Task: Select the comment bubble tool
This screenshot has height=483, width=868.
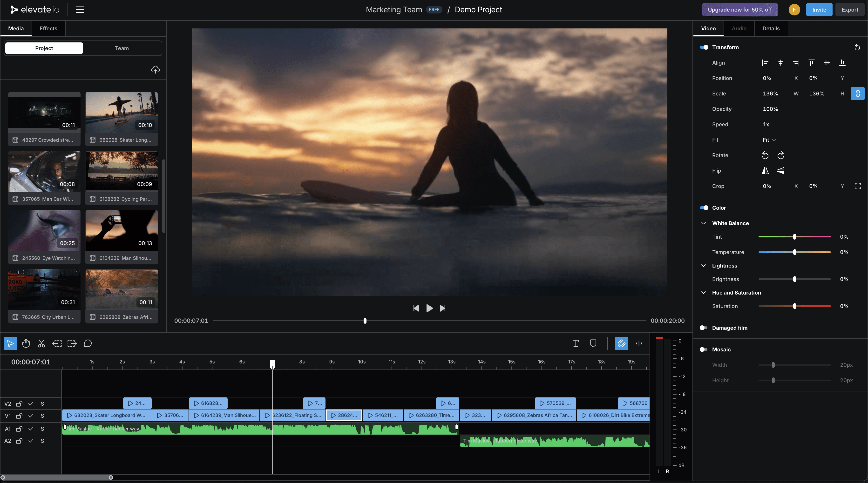Action: tap(88, 343)
